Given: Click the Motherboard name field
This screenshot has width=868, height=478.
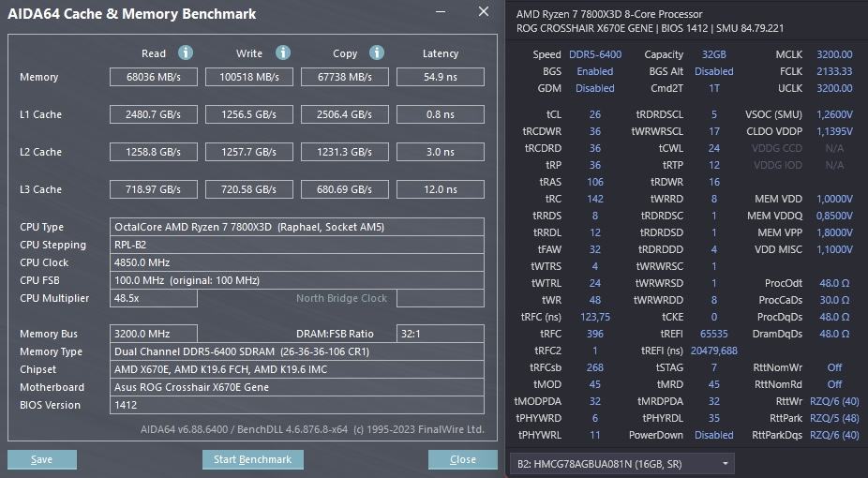Looking at the screenshot, I should point(296,387).
